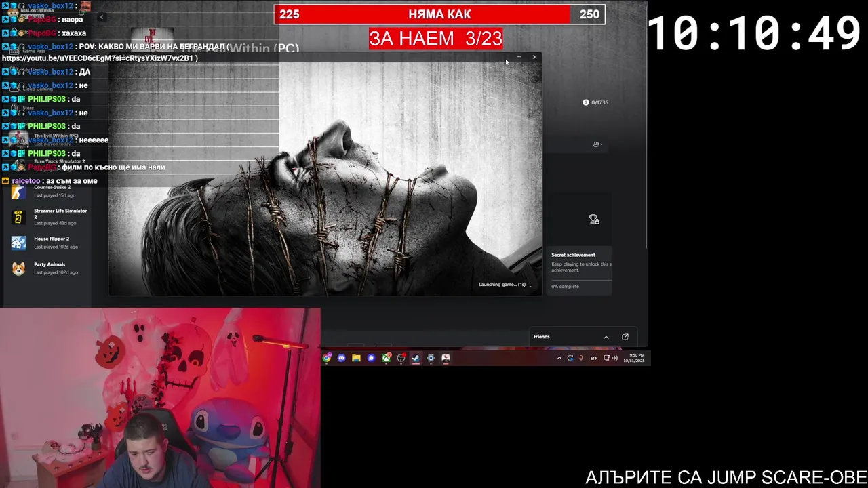Image resolution: width=868 pixels, height=488 pixels.
Task: Collapse the Friends panel with chevron
Action: coord(606,337)
